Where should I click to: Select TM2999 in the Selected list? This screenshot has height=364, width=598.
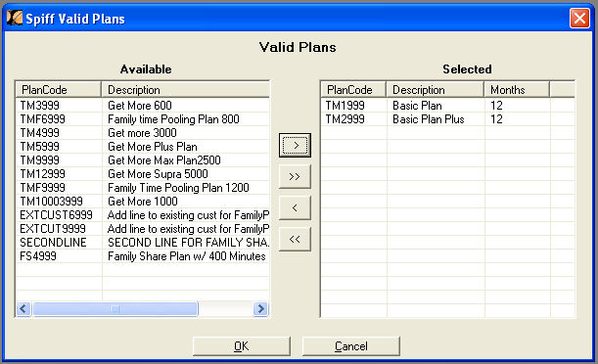click(x=345, y=119)
